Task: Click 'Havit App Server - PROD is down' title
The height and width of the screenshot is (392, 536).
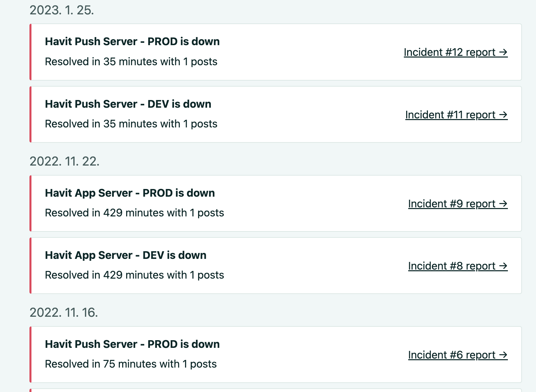Action: pyautogui.click(x=130, y=193)
